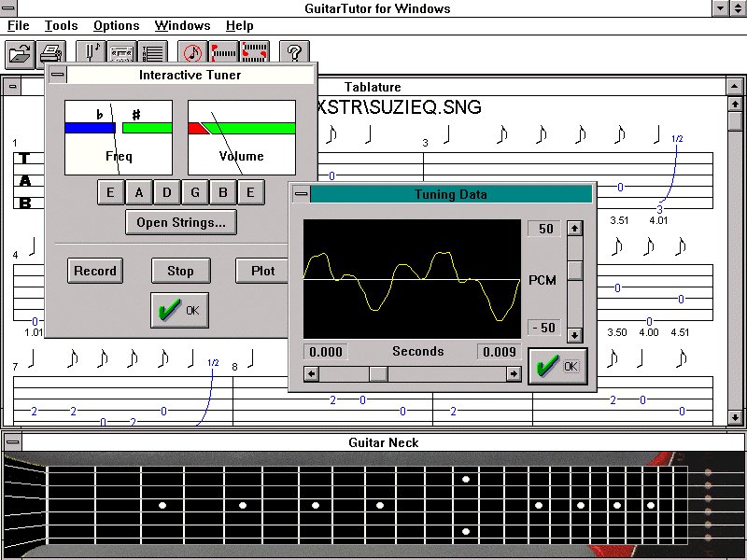Click the time label 3.50 in Tablature
The width and height of the screenshot is (747, 560).
click(617, 332)
